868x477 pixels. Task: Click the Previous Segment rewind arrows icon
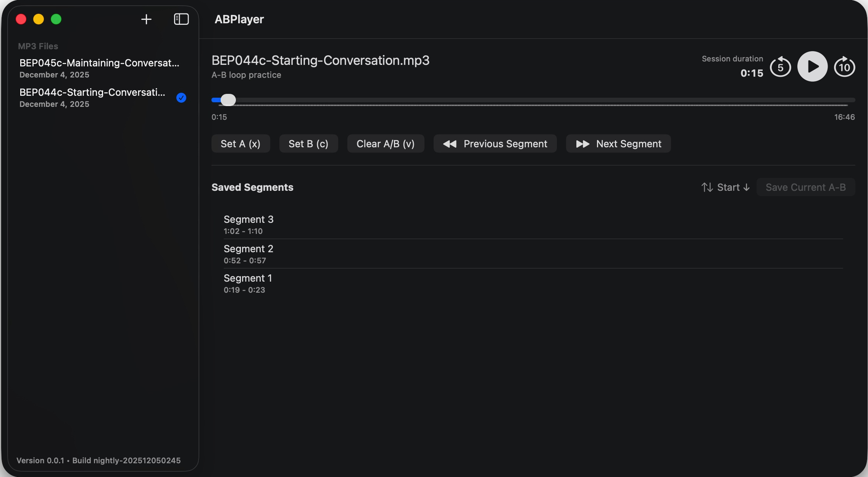coord(450,143)
